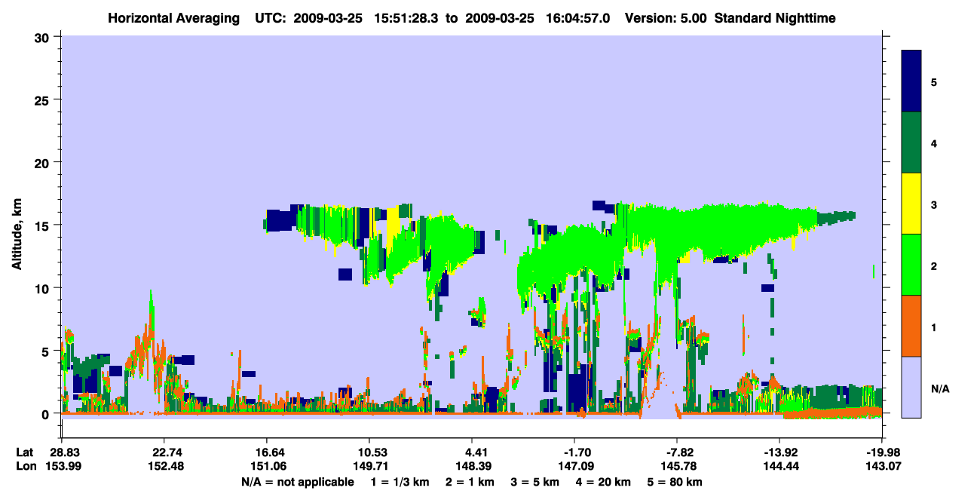980x503 pixels.
Task: Click the "Lat" row label
Action: (24, 452)
